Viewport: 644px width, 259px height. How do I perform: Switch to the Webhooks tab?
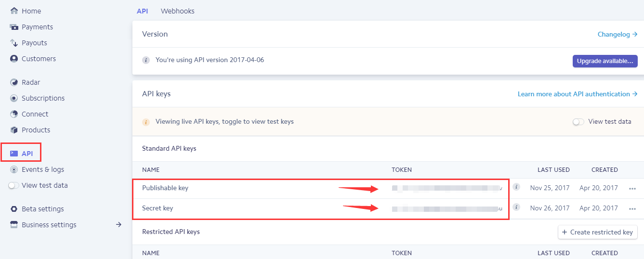click(x=178, y=11)
